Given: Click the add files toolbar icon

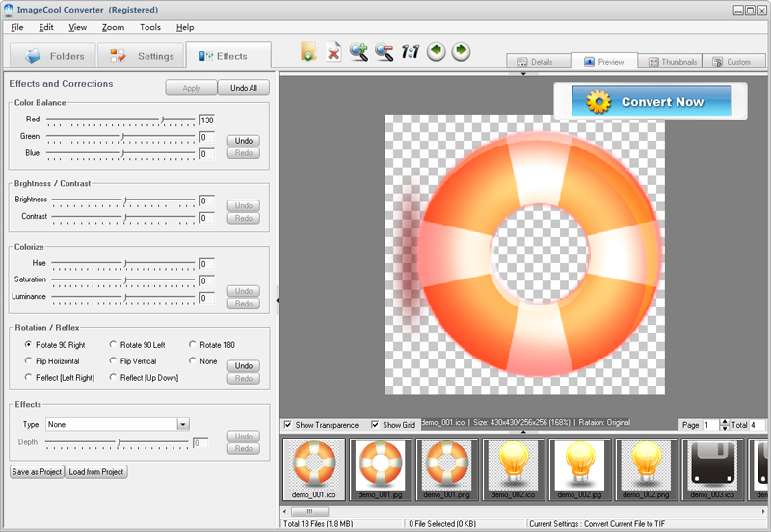Looking at the screenshot, I should (x=308, y=52).
